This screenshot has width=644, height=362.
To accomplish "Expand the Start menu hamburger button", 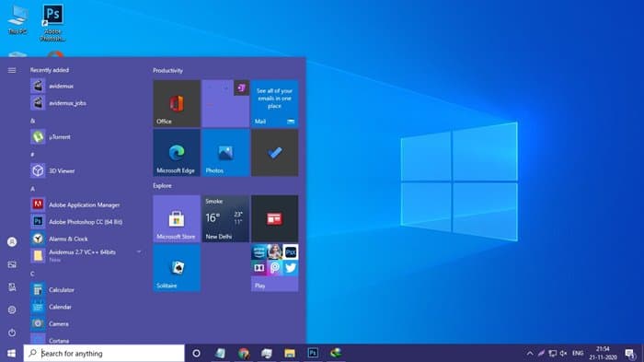I will [x=12, y=70].
